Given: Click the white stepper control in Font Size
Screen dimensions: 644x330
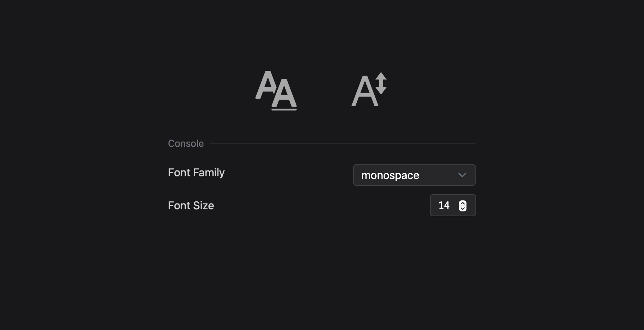Looking at the screenshot, I should tap(463, 206).
